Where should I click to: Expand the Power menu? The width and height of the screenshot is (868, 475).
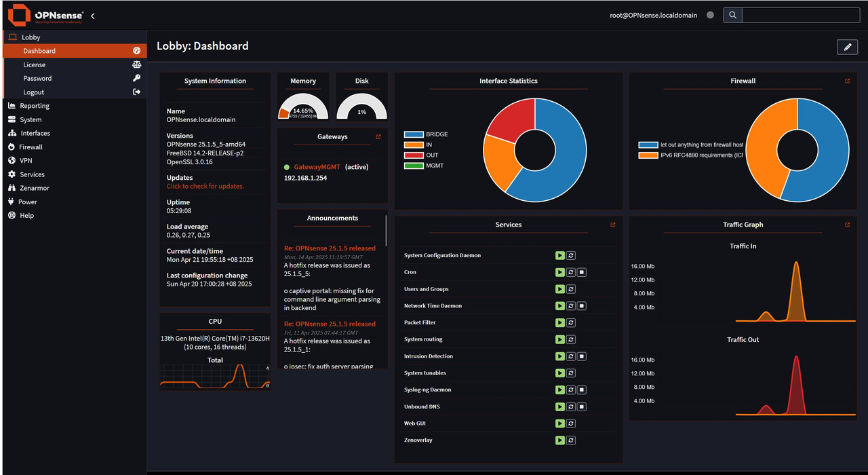click(73, 202)
